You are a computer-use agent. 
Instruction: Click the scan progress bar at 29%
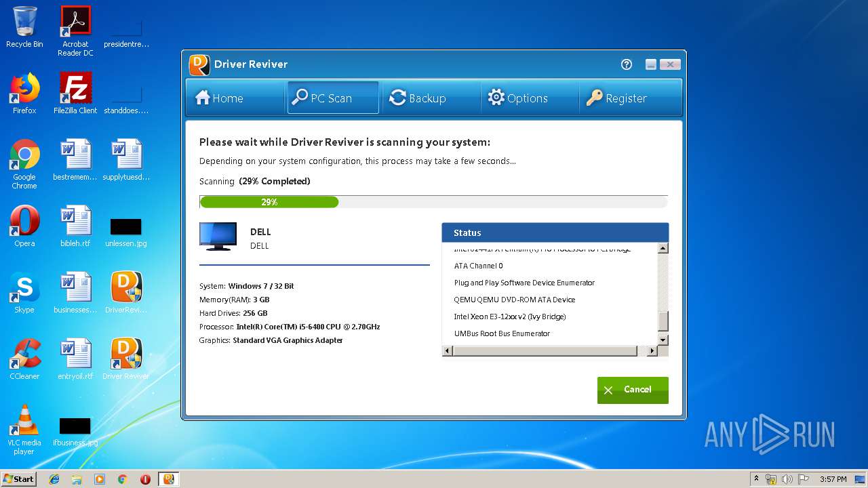tap(433, 202)
